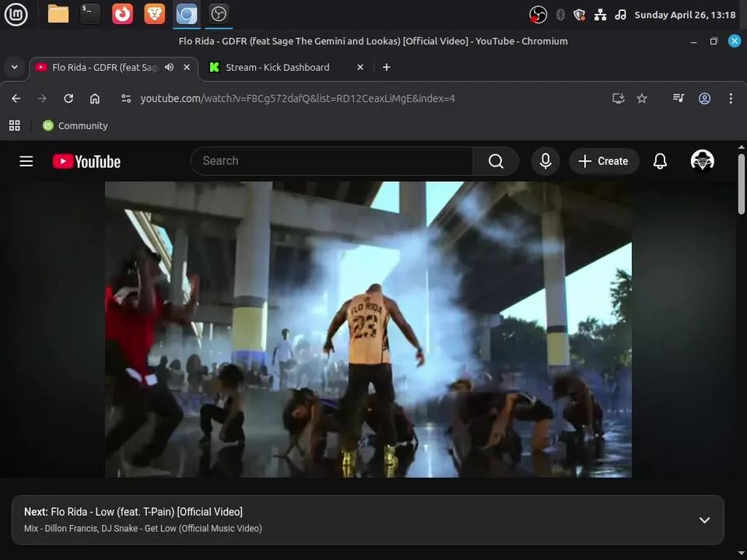Go forward to the next page
This screenshot has height=560, width=747.
click(42, 99)
